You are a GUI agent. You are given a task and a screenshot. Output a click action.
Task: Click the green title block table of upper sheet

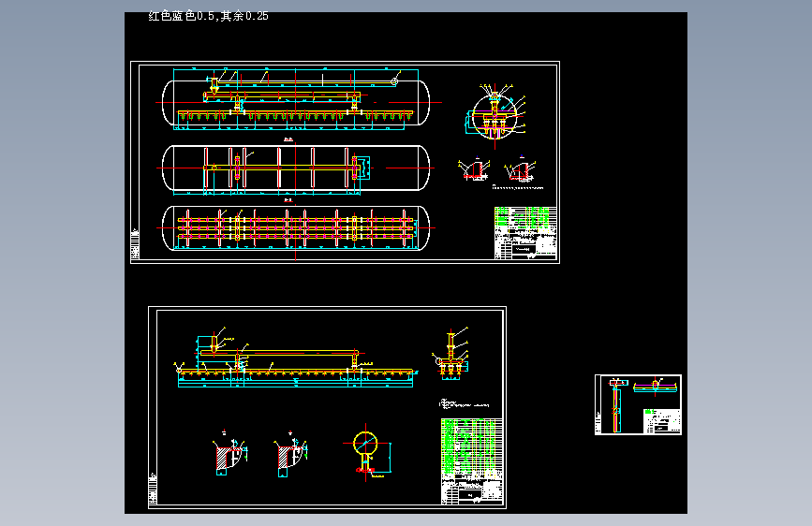click(525, 233)
